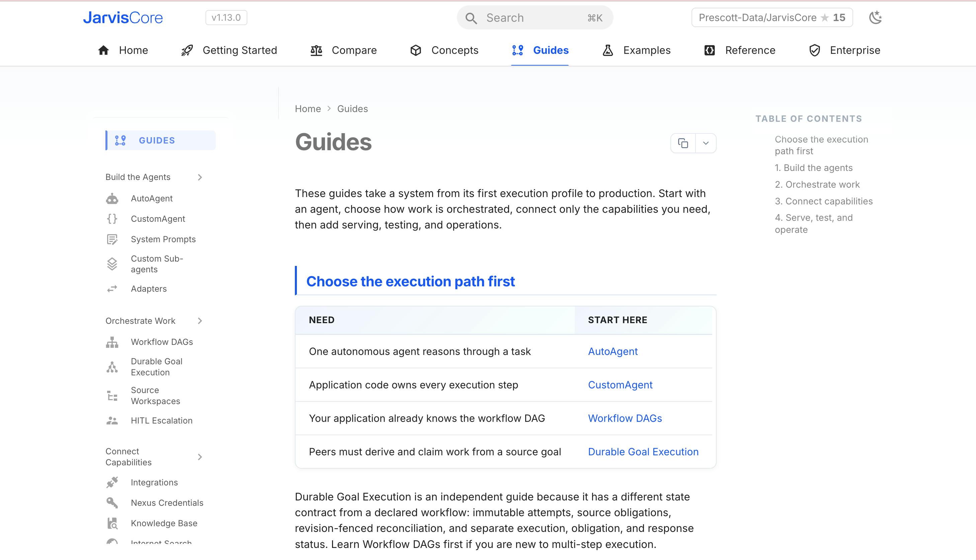The image size is (976, 560).
Task: Click the Search input field
Action: point(535,18)
